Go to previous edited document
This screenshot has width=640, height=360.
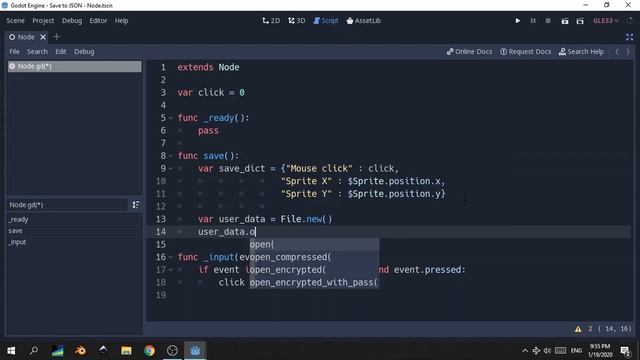(617, 51)
